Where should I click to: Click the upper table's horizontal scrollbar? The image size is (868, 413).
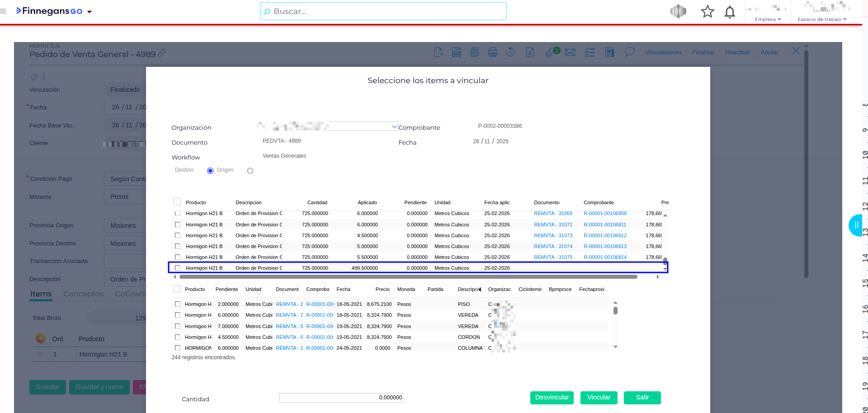tap(408, 277)
